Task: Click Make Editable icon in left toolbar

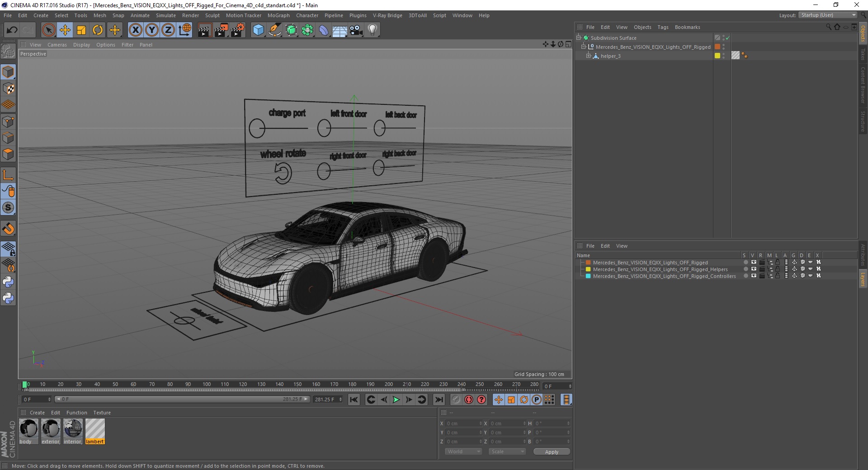Action: (8, 52)
